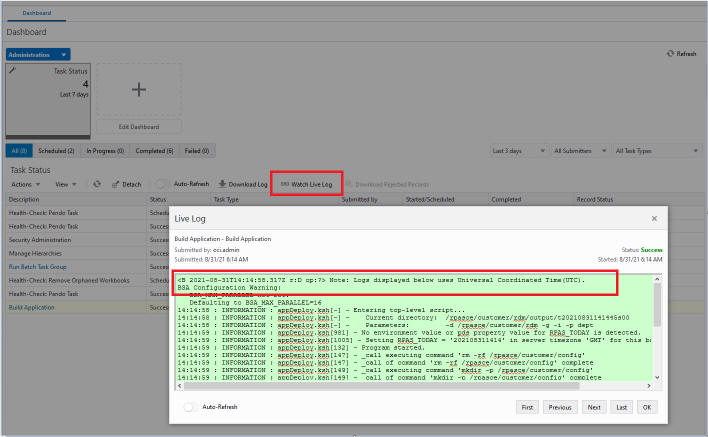The width and height of the screenshot is (708, 437).
Task: Open the View menu
Action: point(66,184)
